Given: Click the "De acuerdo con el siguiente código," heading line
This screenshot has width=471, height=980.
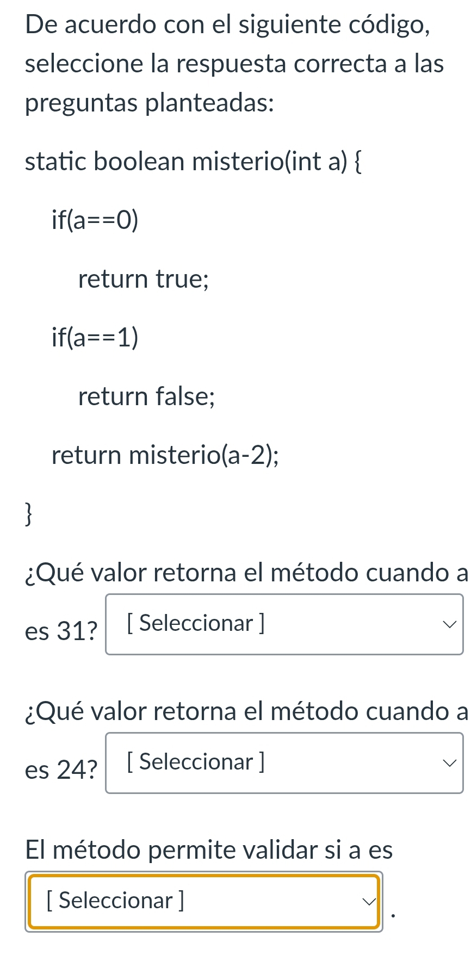Looking at the screenshot, I should click(228, 24).
